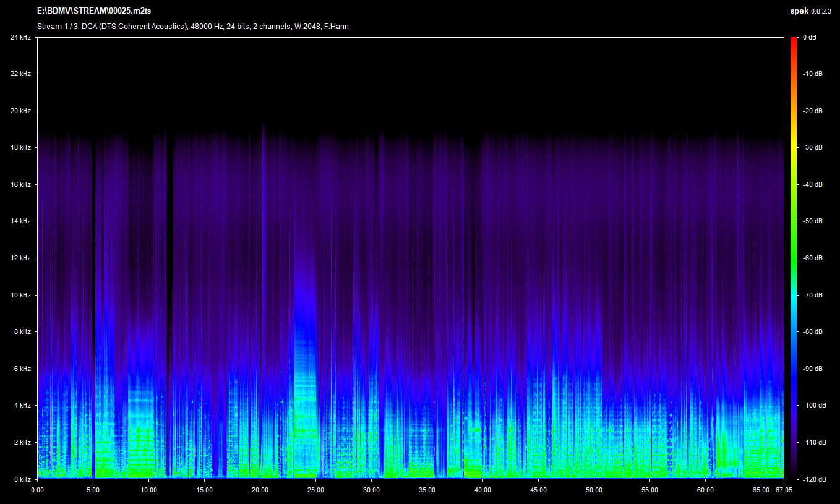840x504 pixels.
Task: Click the red top of color scale bar
Action: pos(794,41)
